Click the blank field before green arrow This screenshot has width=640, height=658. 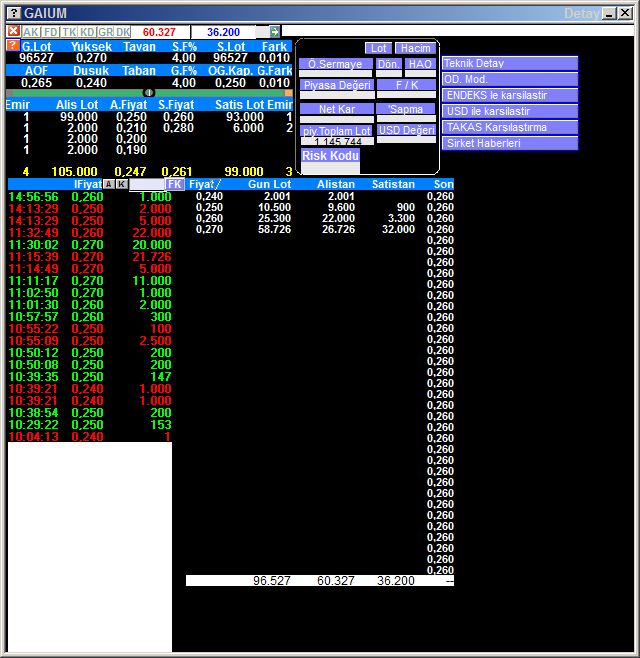coord(261,31)
